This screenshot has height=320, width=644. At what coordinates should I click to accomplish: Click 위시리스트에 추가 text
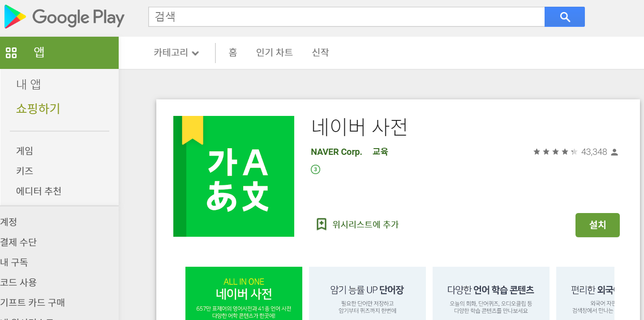click(365, 225)
